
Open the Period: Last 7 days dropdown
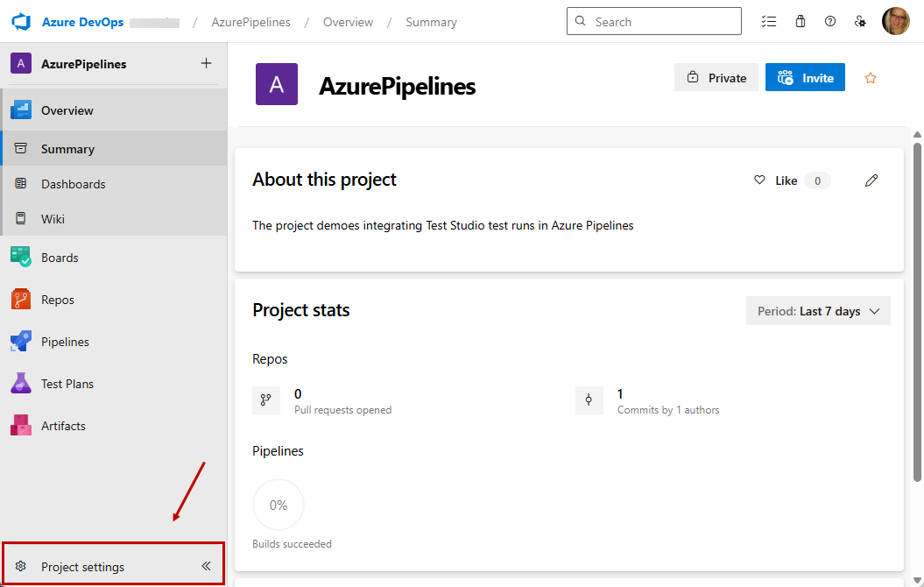pos(819,311)
